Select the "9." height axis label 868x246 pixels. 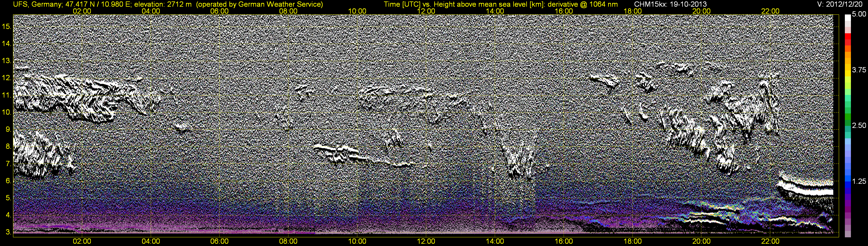click(x=9, y=129)
